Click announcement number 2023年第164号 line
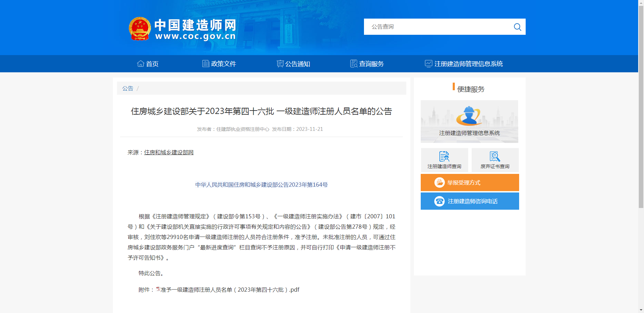 coord(261,185)
